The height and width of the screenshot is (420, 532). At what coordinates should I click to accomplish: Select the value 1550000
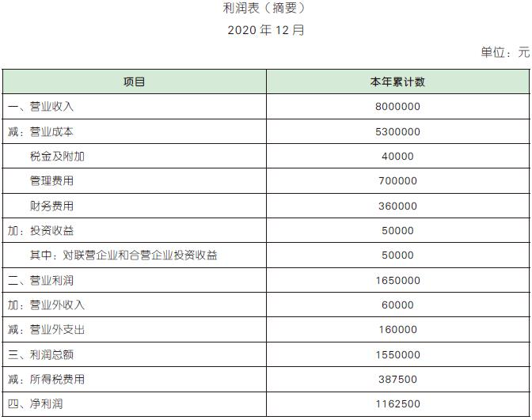click(397, 354)
